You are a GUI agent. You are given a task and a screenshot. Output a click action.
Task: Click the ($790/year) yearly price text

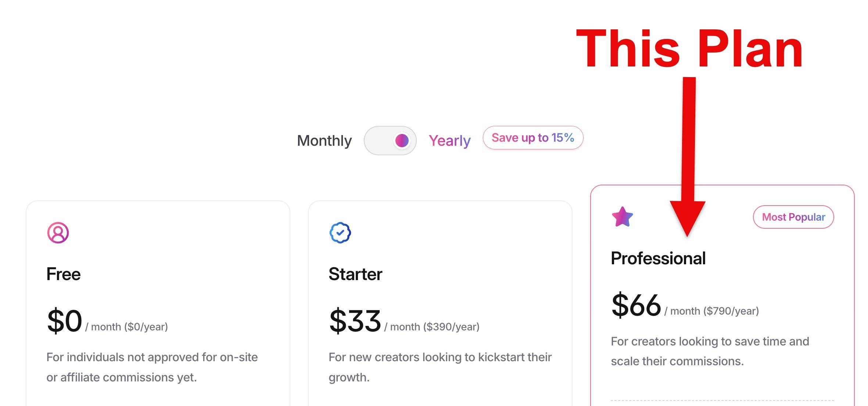pyautogui.click(x=731, y=311)
